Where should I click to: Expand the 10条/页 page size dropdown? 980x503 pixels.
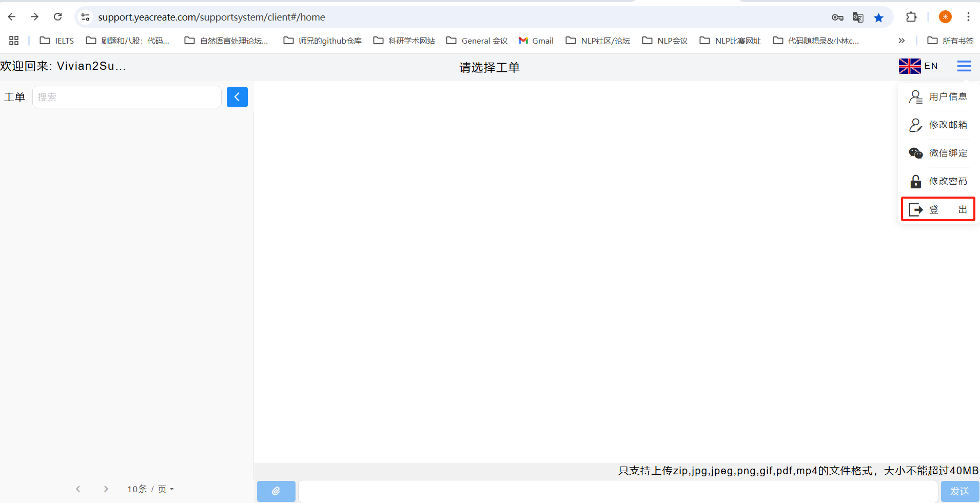click(150, 489)
